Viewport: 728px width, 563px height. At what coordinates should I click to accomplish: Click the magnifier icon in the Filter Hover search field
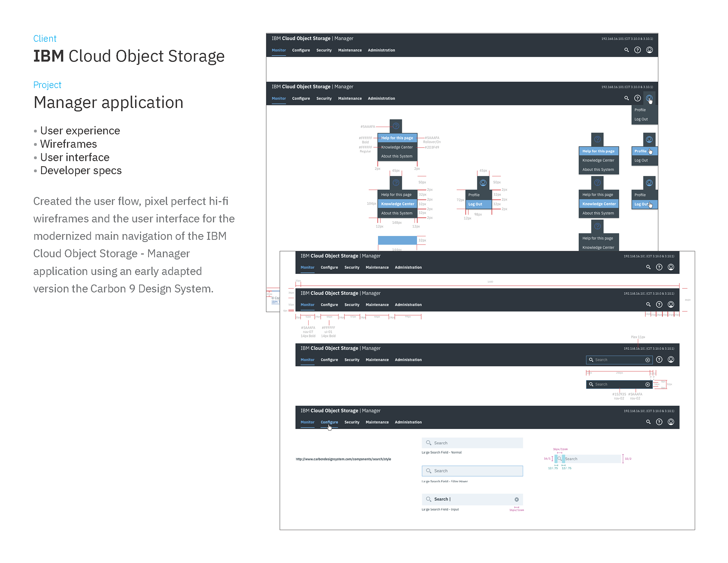point(428,471)
